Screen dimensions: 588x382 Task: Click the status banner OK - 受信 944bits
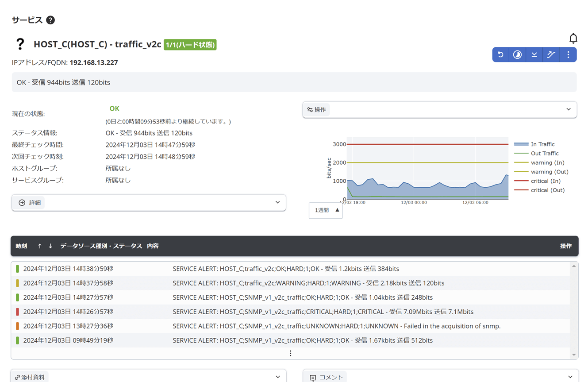pos(294,82)
